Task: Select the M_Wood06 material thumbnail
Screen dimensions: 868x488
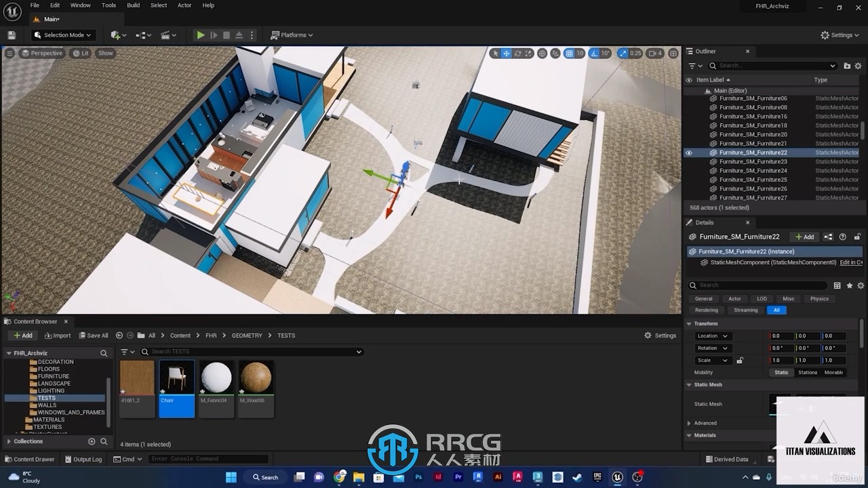Action: pos(256,388)
